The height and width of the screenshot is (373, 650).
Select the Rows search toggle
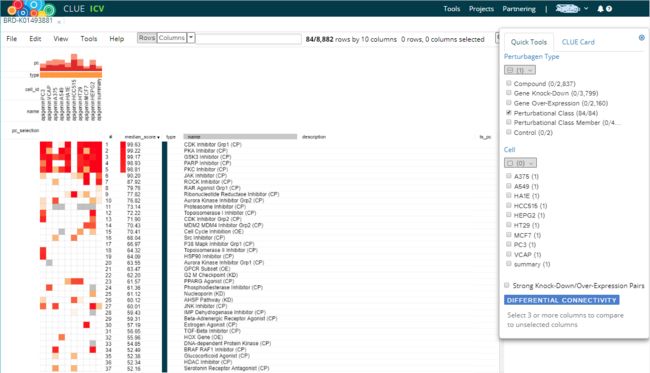pyautogui.click(x=147, y=38)
